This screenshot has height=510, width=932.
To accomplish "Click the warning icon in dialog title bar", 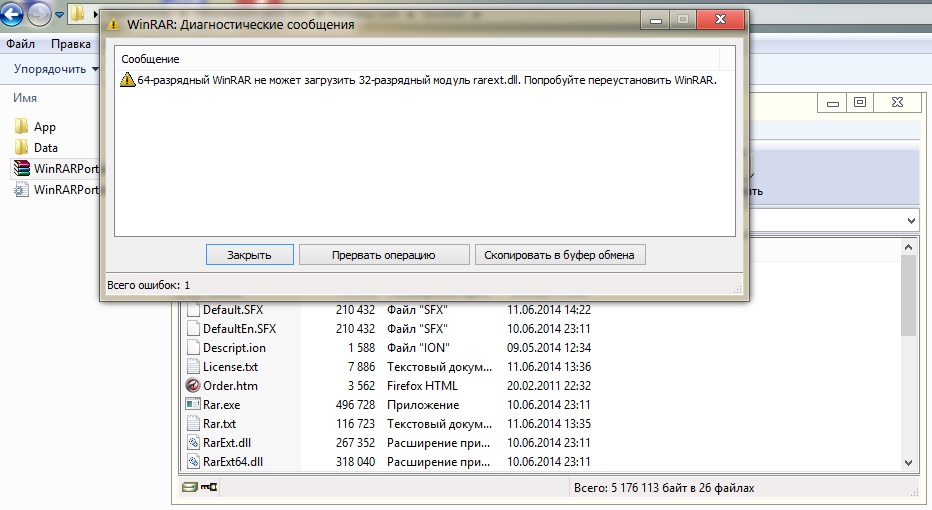I will pos(114,25).
